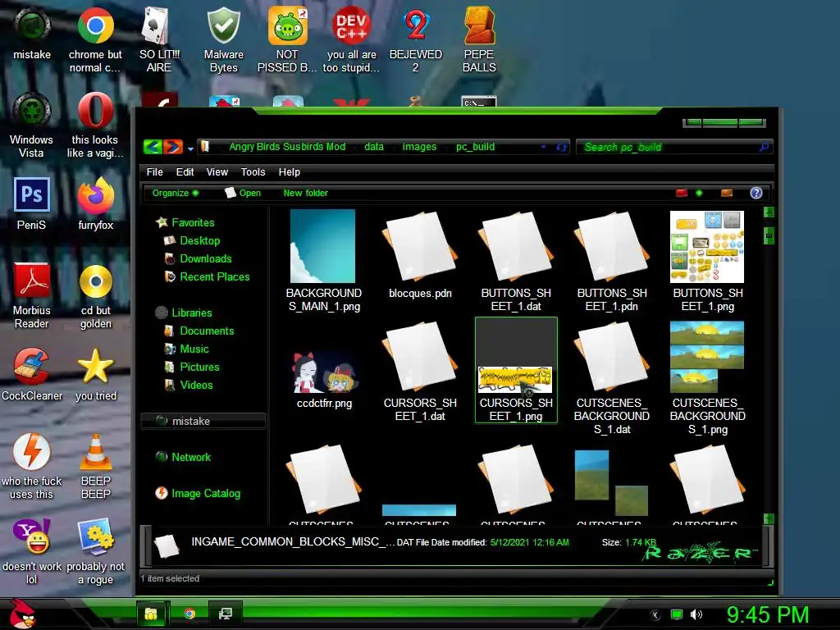Click the Angry Birds start button
This screenshot has height=630, width=840.
pyautogui.click(x=21, y=614)
